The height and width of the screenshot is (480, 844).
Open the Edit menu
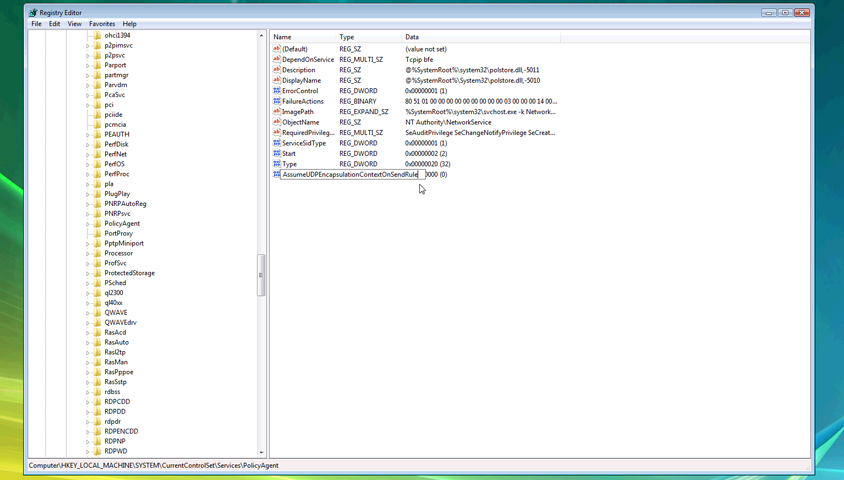pos(54,24)
